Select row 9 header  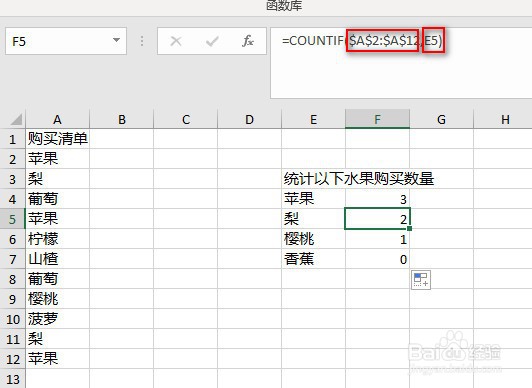coord(13,299)
